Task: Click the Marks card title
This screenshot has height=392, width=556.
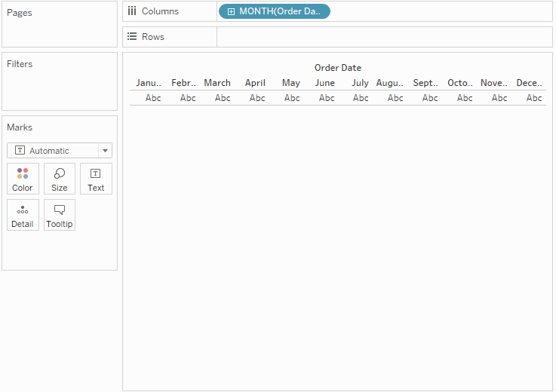Action: (x=20, y=127)
